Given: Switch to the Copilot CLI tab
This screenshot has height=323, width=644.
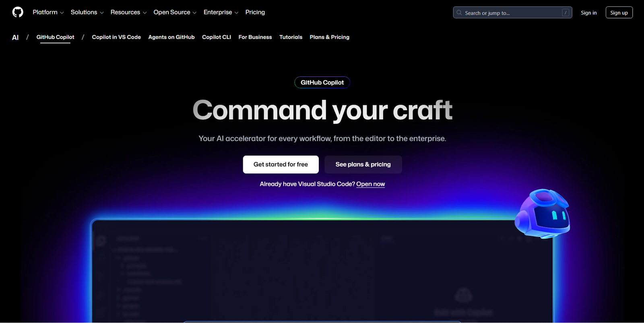Looking at the screenshot, I should 217,37.
